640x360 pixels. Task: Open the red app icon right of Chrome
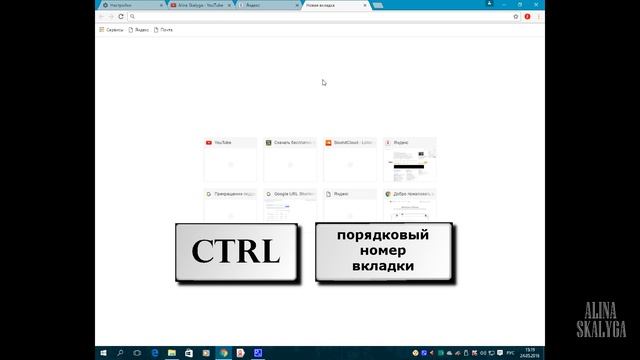[240, 353]
